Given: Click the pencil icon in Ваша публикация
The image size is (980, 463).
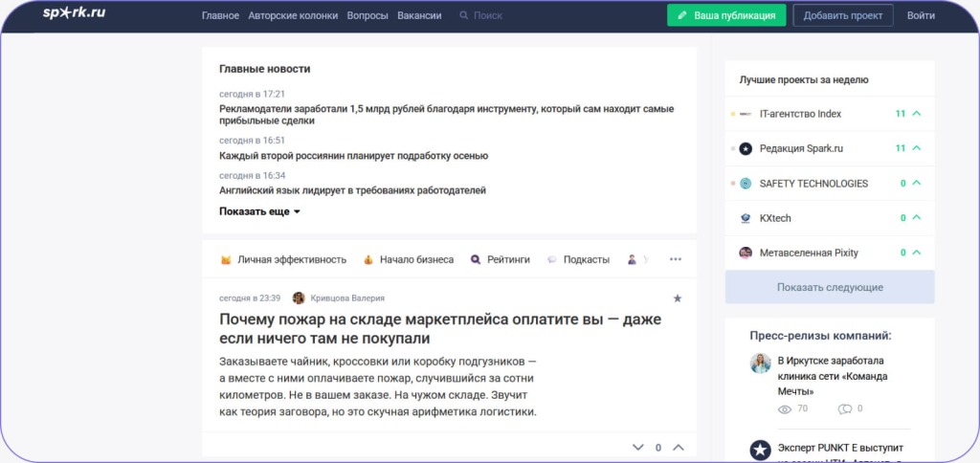Looking at the screenshot, I should tap(682, 15).
